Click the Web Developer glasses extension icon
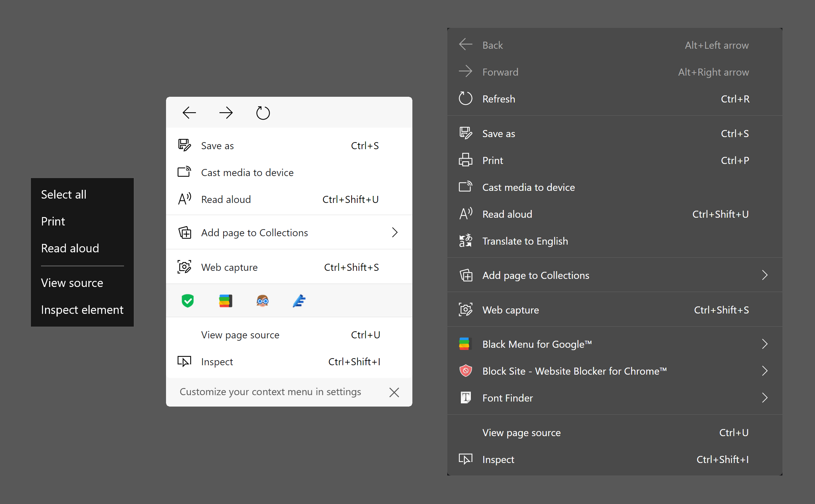The image size is (815, 504). point(263,301)
